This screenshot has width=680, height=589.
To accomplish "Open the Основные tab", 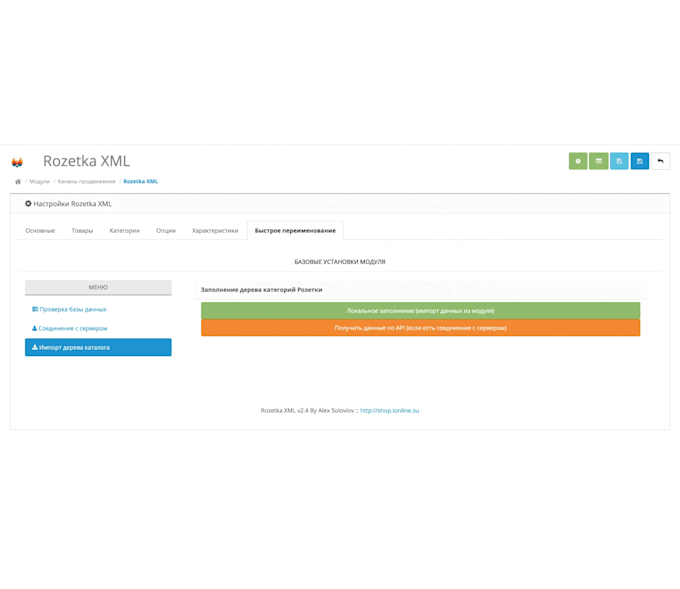I will pyautogui.click(x=40, y=231).
